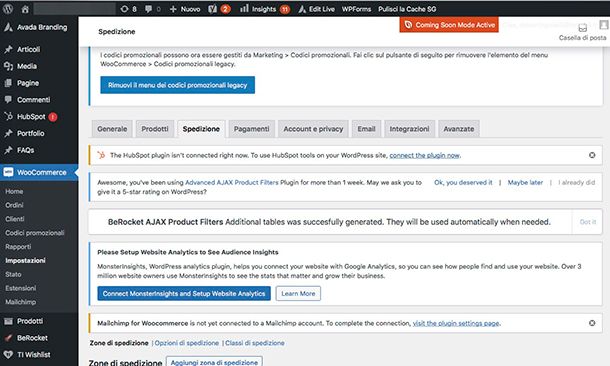
Task: Open the Ordini submenu item
Action: pos(14,205)
